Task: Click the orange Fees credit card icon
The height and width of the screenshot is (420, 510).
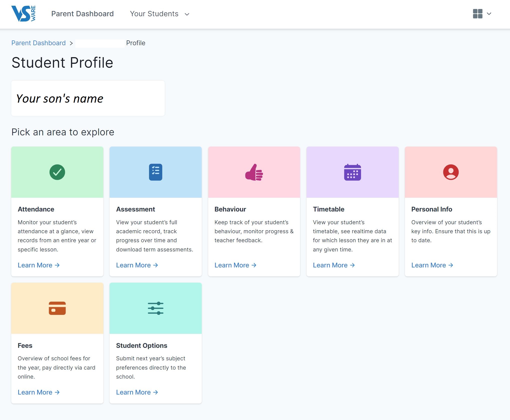Action: tap(57, 308)
